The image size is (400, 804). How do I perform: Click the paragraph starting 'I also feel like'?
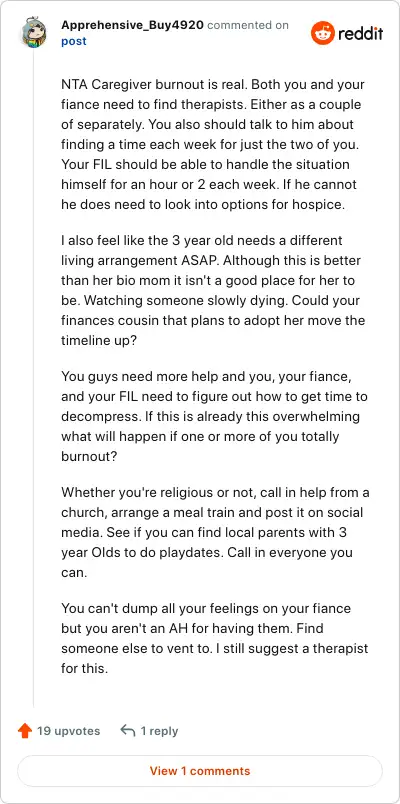click(x=213, y=290)
